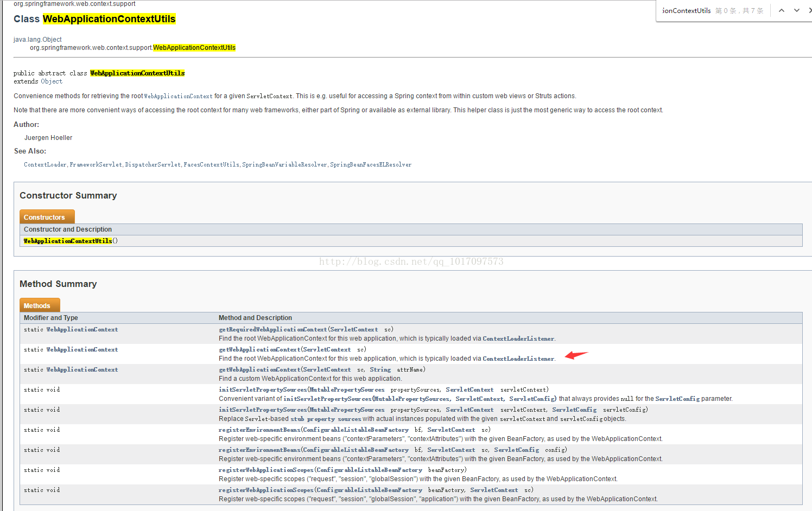Open the ContextLoader See Also link

coord(45,164)
